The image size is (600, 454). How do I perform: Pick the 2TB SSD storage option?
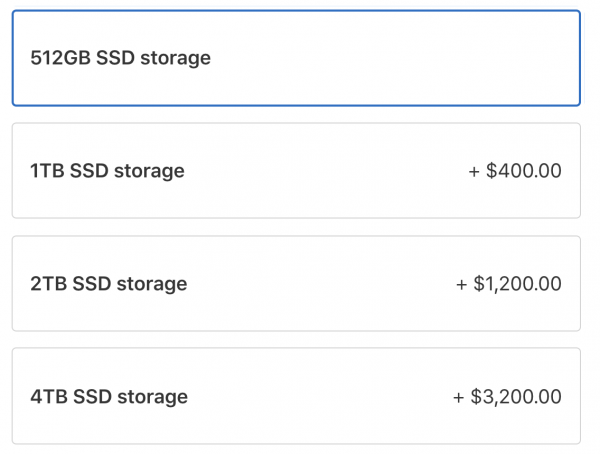[296, 284]
